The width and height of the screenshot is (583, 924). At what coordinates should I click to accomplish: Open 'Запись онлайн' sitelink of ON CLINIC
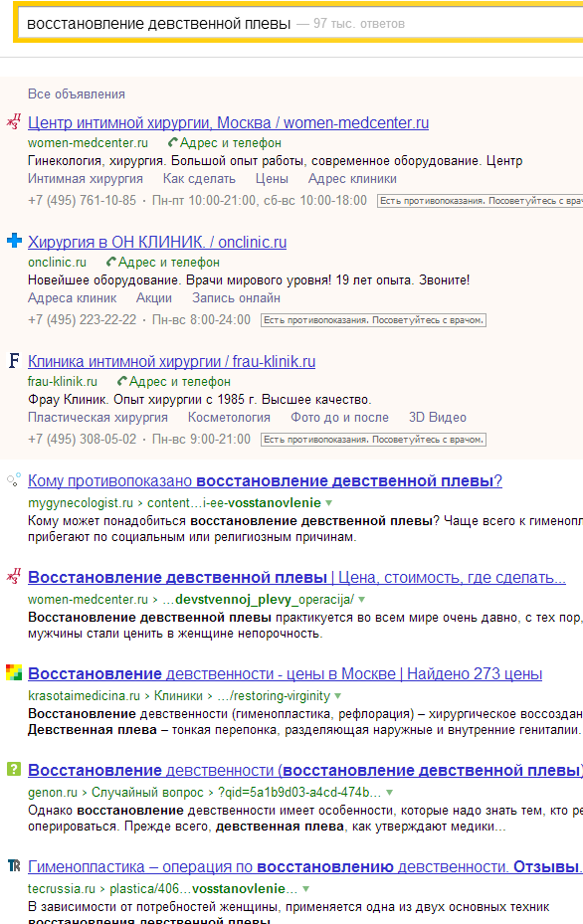coord(236,298)
